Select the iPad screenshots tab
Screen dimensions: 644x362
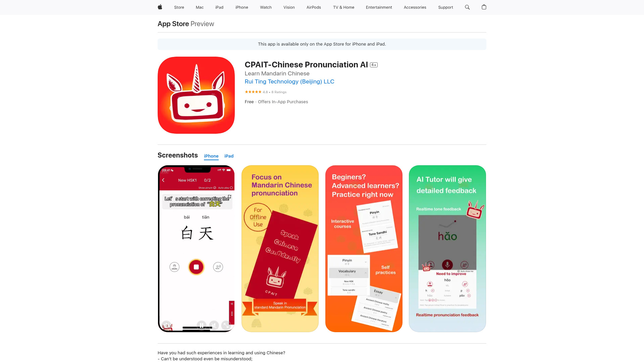(x=229, y=156)
